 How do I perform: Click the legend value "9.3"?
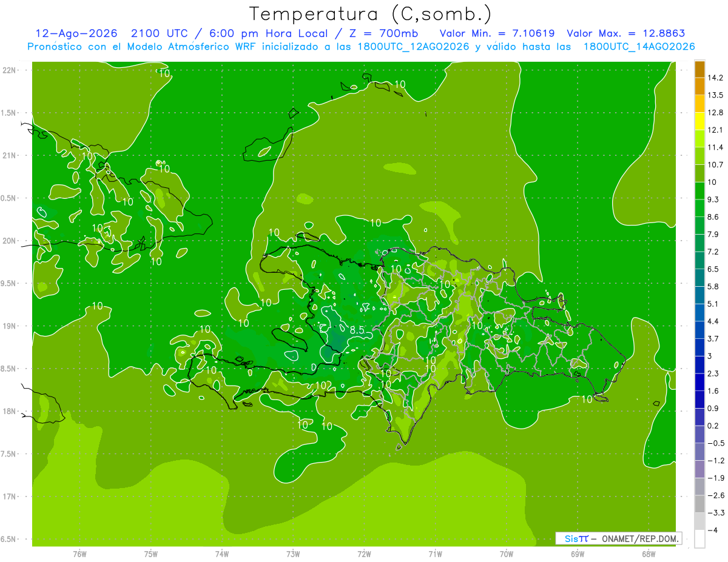(x=713, y=199)
